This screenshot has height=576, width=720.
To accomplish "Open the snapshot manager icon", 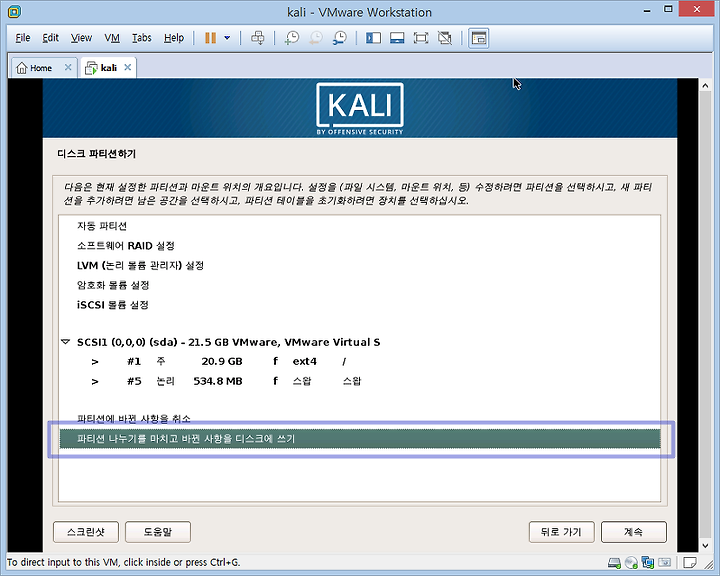I will pyautogui.click(x=340, y=38).
